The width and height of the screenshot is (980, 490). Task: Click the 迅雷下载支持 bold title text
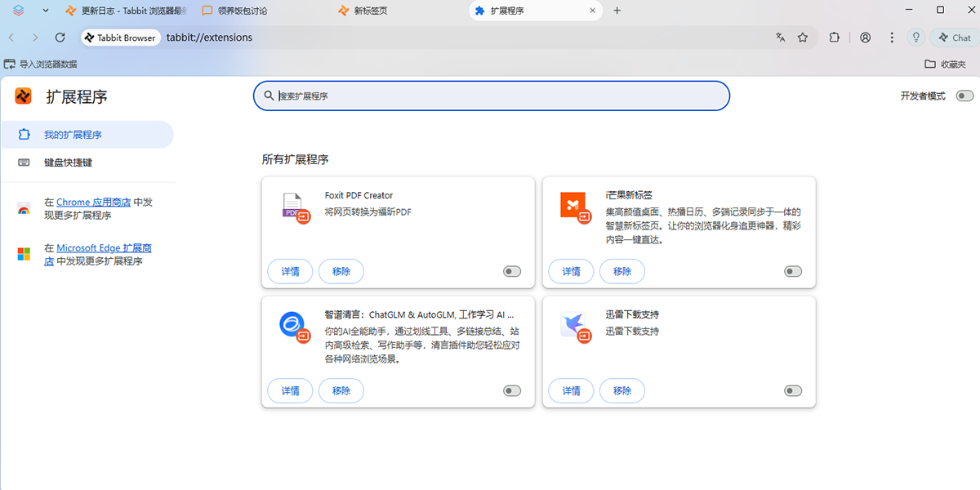click(x=632, y=314)
